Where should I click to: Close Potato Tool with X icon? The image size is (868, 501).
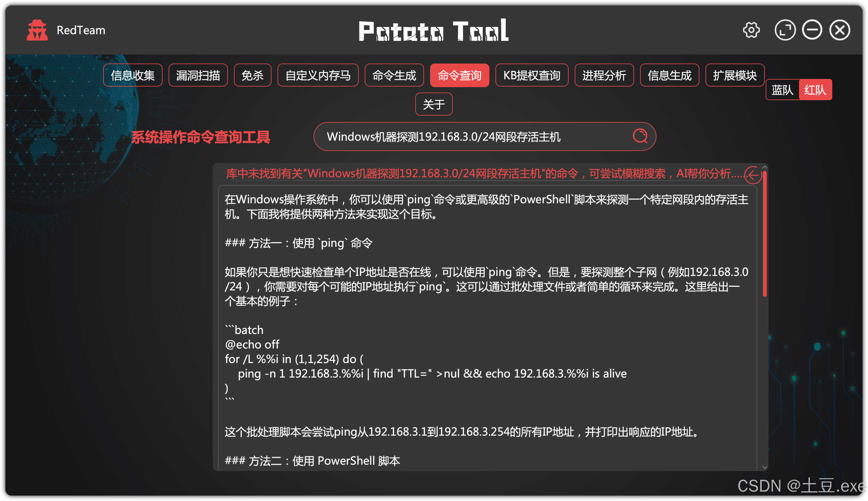tap(840, 30)
